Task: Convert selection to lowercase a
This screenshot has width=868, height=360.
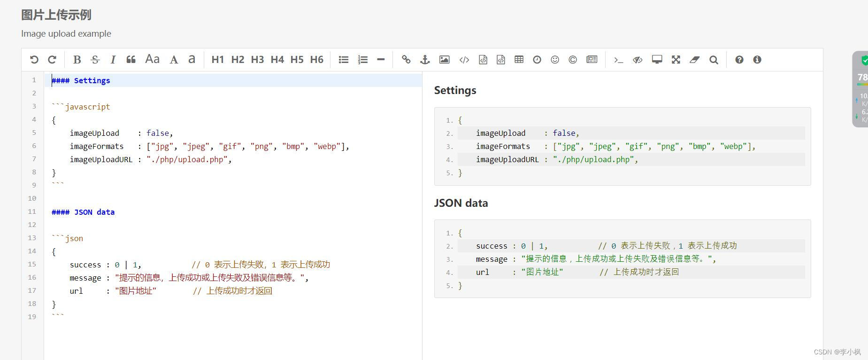Action: click(x=192, y=60)
